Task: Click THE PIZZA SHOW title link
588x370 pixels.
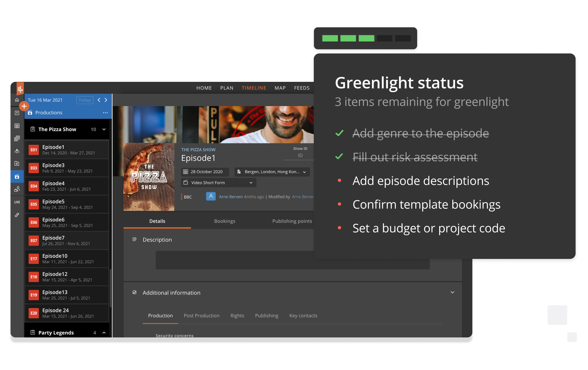Action: click(x=198, y=150)
